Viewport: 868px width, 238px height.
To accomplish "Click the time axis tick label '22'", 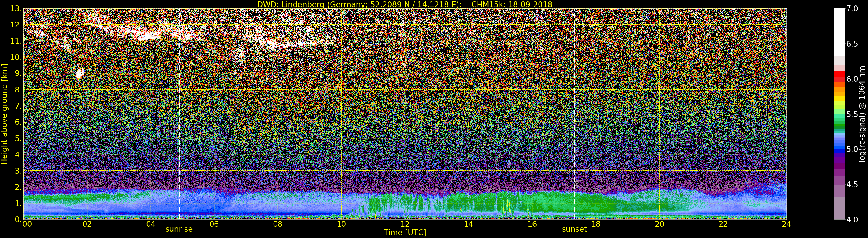I will [723, 224].
